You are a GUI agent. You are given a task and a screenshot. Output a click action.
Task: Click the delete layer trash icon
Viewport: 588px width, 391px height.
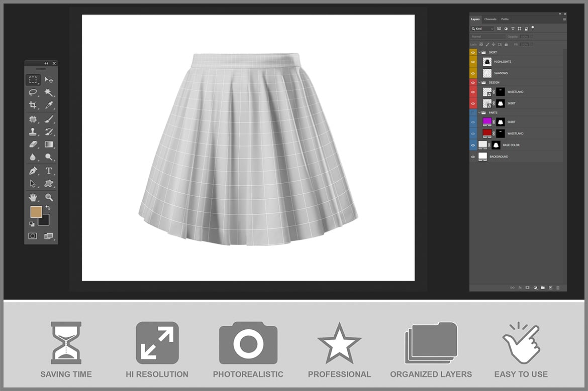[558, 288]
